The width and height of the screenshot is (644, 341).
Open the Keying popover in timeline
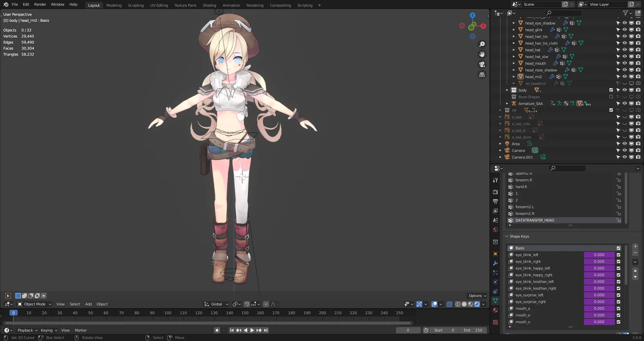coord(49,331)
